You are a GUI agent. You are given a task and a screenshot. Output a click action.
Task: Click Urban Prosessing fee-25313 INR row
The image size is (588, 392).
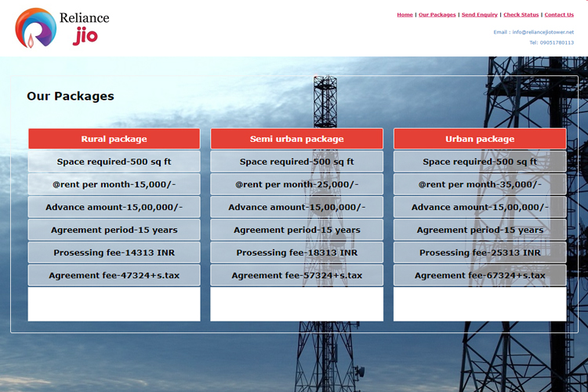coord(480,252)
